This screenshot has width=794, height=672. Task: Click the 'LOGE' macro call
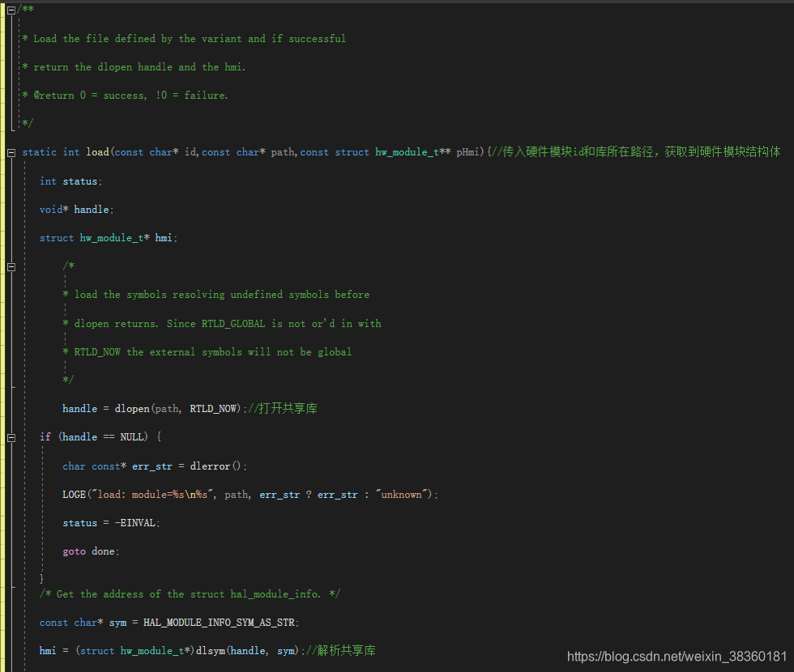point(74,495)
